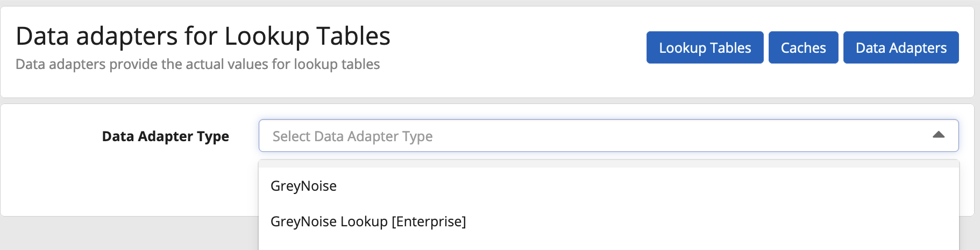Click middle of the adapter type select box

(608, 136)
